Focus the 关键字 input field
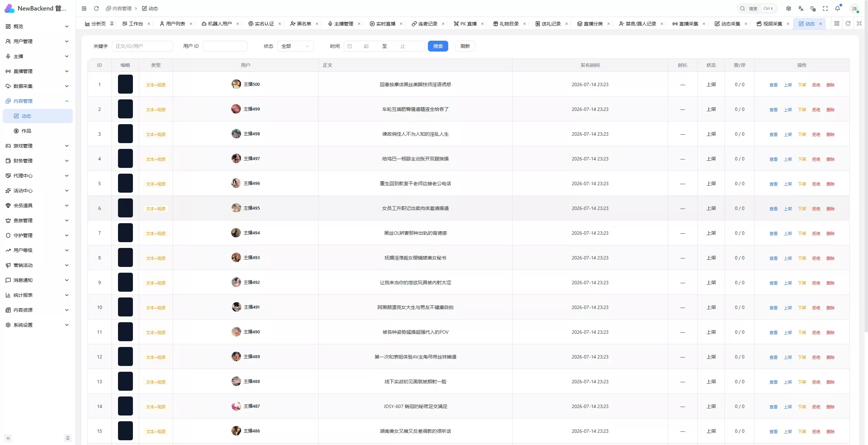 tap(142, 46)
